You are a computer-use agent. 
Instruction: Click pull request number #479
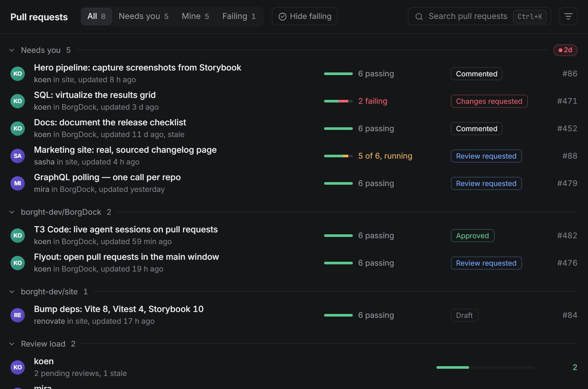coord(567,183)
